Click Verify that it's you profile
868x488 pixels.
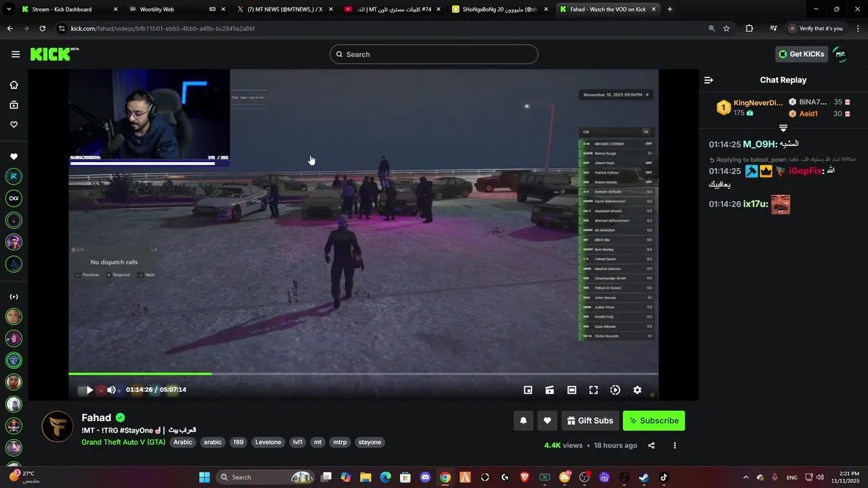(x=816, y=28)
